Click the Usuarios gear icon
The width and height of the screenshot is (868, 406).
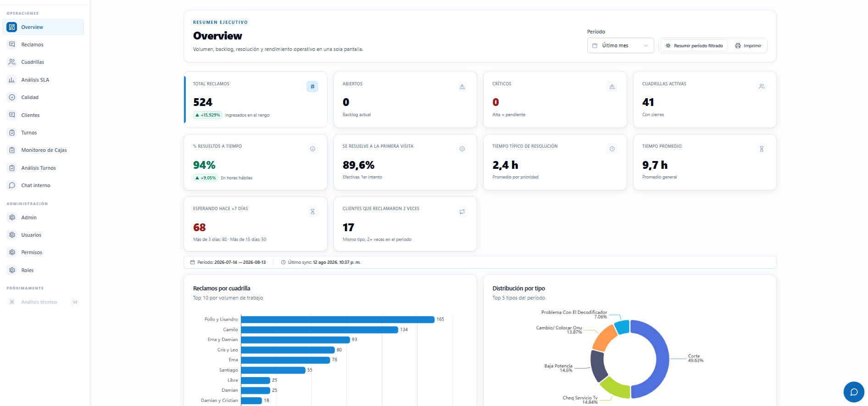(12, 235)
